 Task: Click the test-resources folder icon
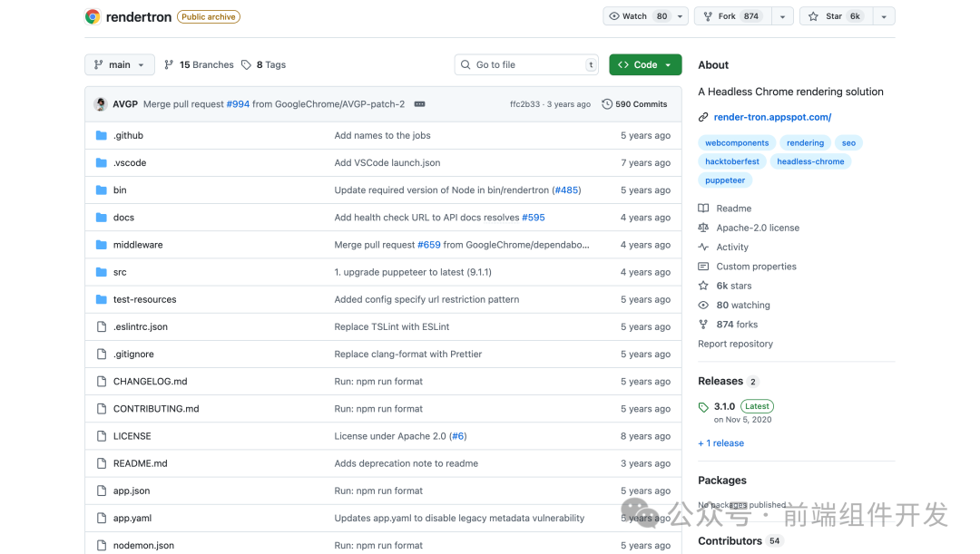102,300
